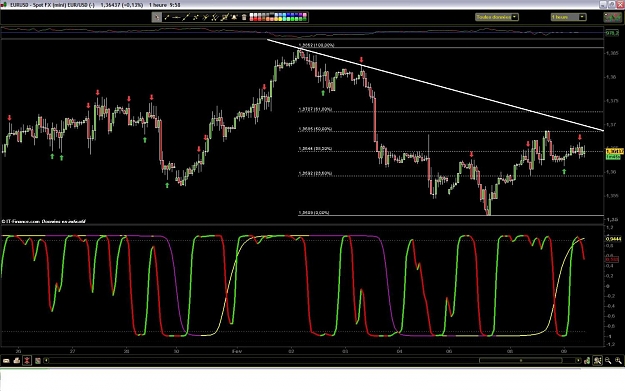Image resolution: width=625 pixels, height=391 pixels.
Task: Open the 'Toutes données' dropdown
Action: (x=496, y=17)
